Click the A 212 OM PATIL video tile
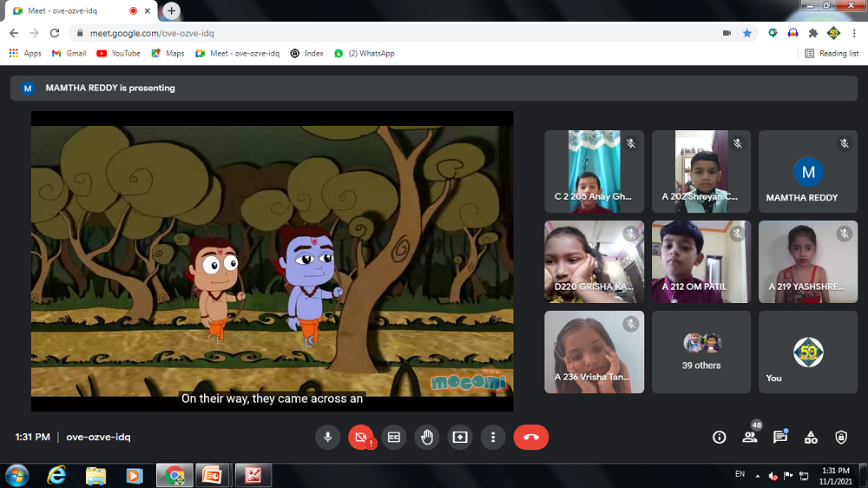This screenshot has width=868, height=488. 701,261
